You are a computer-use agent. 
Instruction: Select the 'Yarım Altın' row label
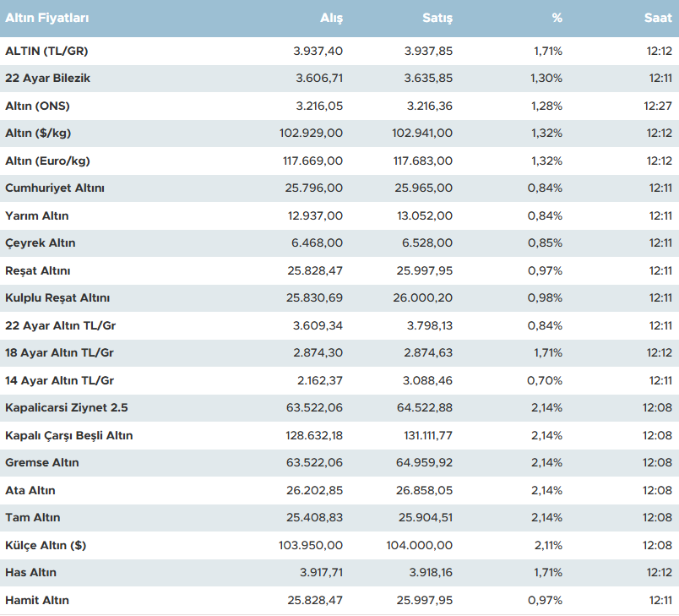[x=37, y=215]
